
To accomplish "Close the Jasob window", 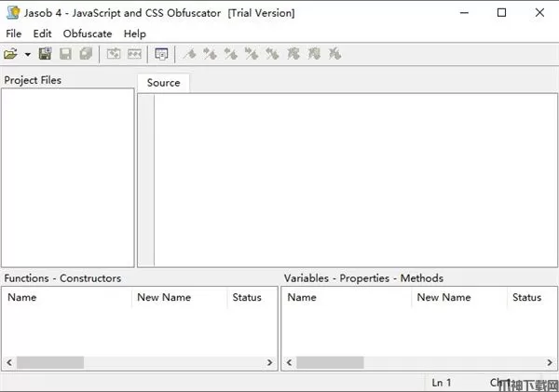I will [539, 13].
